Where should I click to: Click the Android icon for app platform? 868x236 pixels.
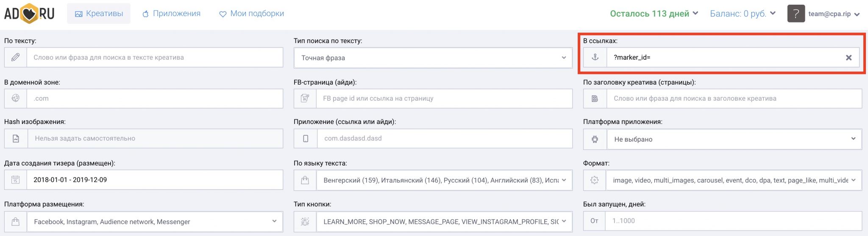(x=595, y=139)
